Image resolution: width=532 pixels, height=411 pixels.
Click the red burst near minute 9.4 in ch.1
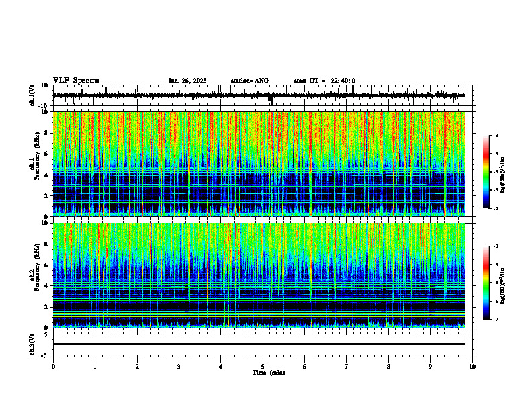click(x=446, y=136)
